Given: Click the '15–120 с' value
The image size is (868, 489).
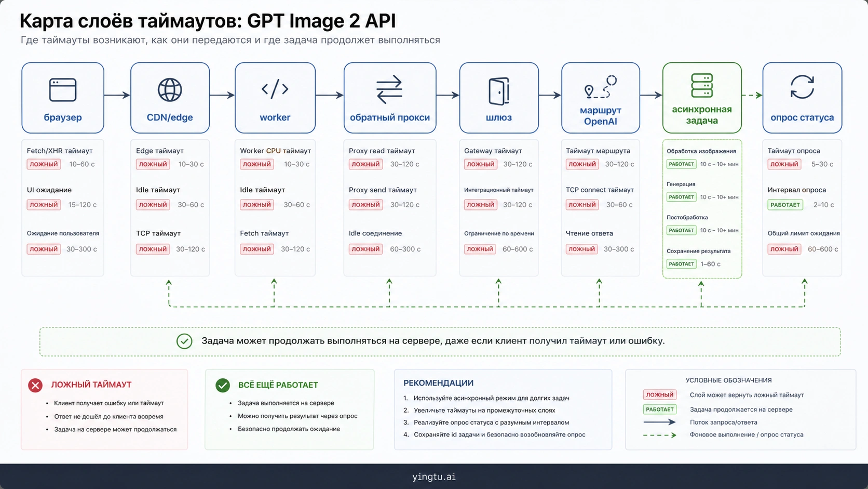Looking at the screenshot, I should click(83, 205).
